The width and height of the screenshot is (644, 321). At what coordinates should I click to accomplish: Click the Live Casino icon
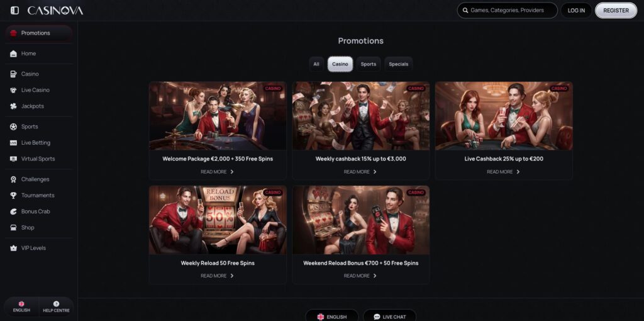[14, 90]
